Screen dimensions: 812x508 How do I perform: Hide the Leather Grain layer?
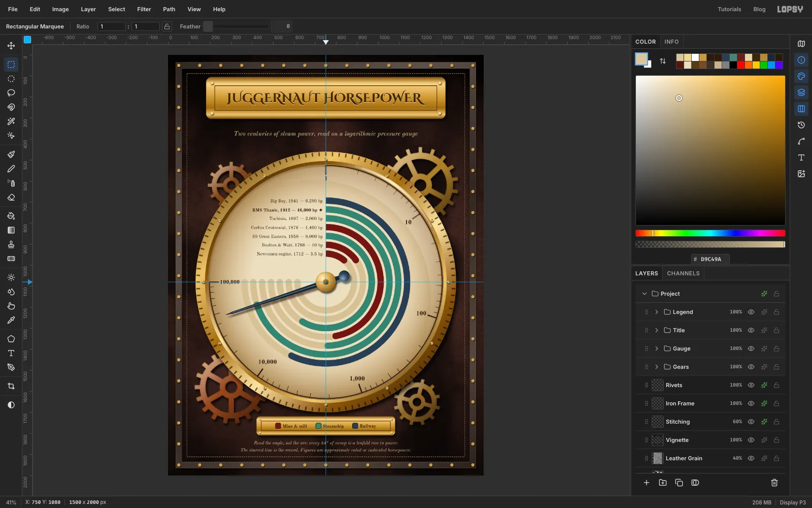tap(751, 458)
